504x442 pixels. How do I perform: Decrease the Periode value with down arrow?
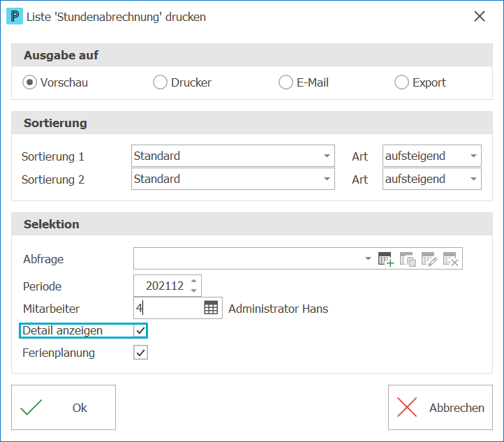coord(193,290)
